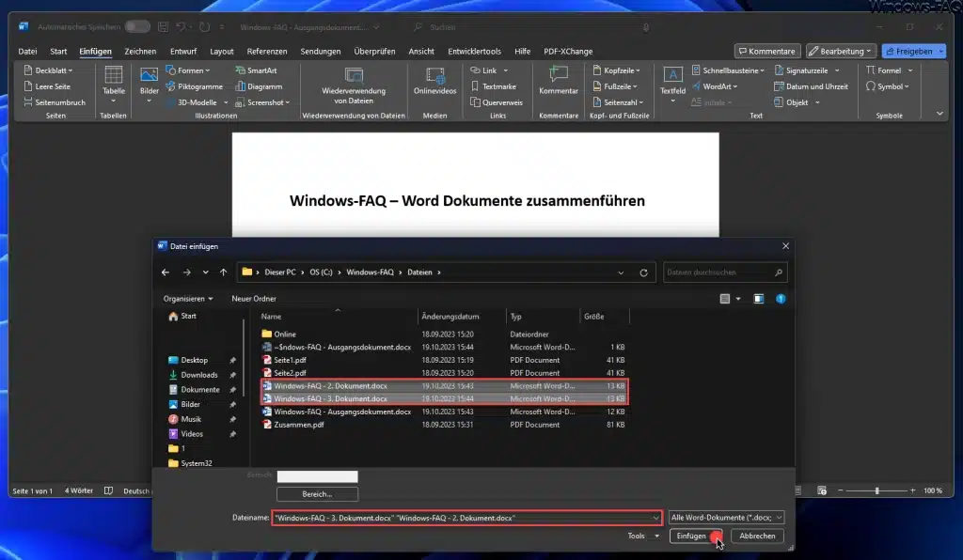Switch to the Überprüfen tab
This screenshot has width=963, height=560.
[374, 52]
